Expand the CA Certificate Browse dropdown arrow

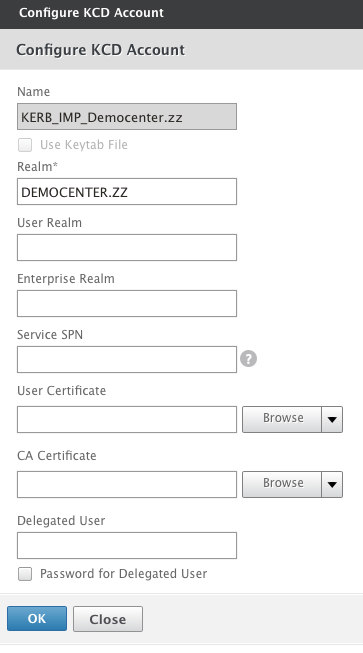click(332, 484)
